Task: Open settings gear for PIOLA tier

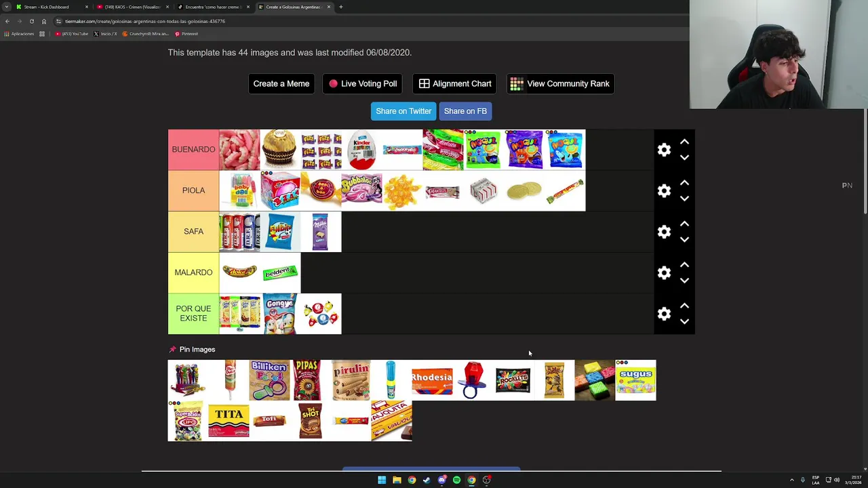Action: coord(664,190)
